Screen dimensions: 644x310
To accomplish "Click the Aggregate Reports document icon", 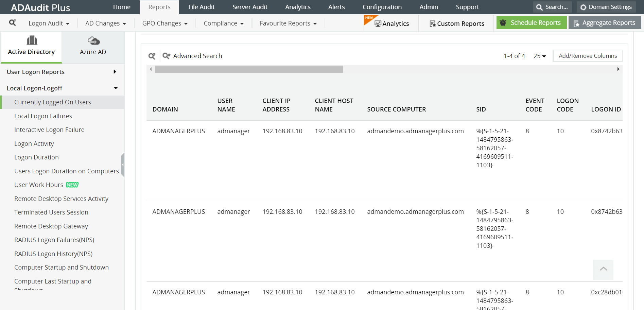I will (576, 23).
